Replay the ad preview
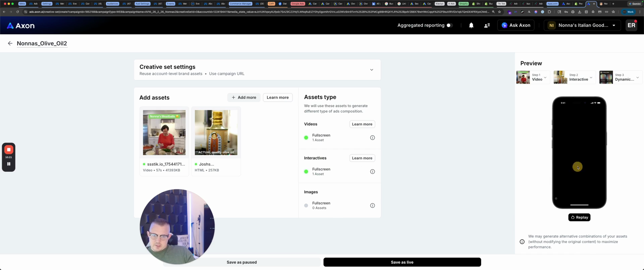Image resolution: width=644 pixels, height=270 pixels. pyautogui.click(x=579, y=217)
